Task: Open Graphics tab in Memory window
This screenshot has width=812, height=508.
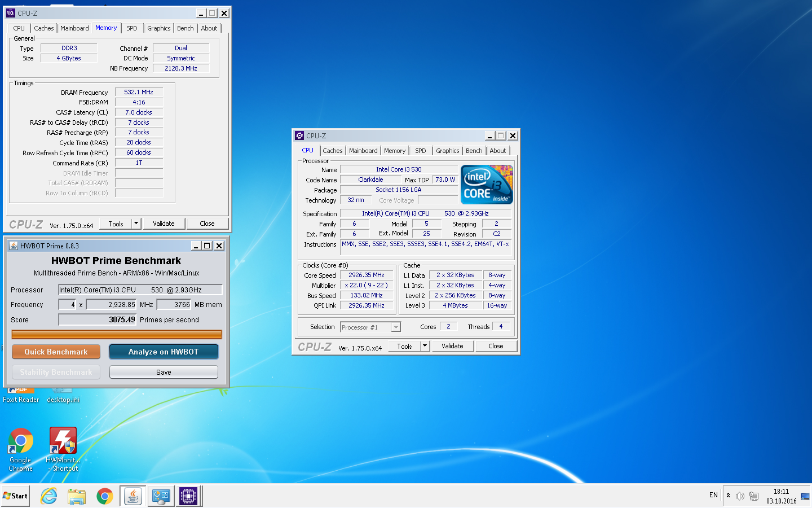Action: pos(159,28)
